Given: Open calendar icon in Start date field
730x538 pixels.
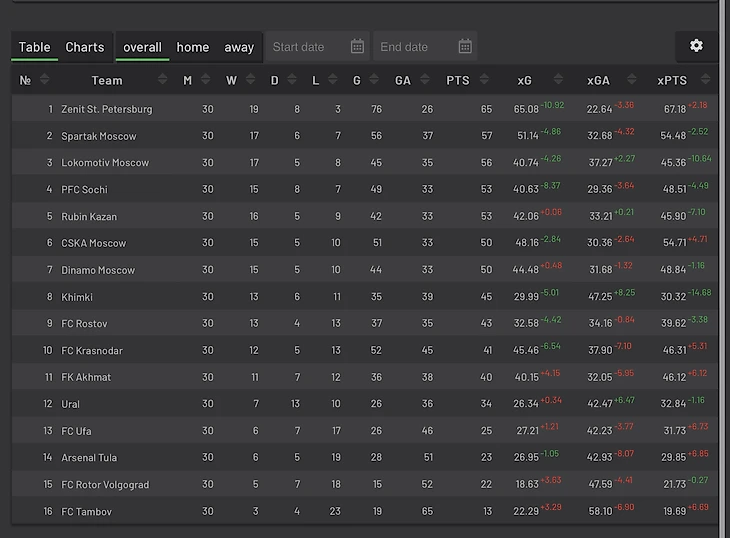Looking at the screenshot, I should [358, 47].
